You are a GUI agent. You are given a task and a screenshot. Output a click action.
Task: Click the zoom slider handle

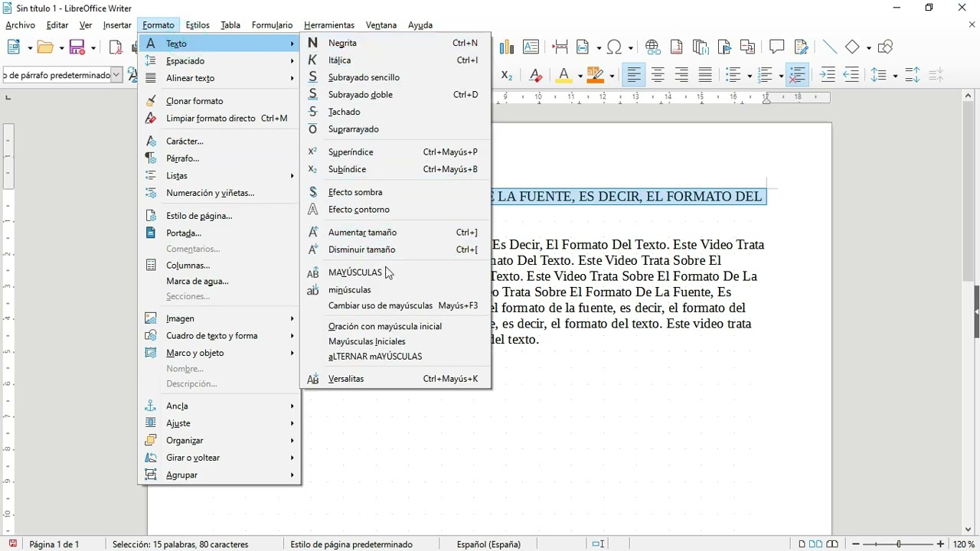(898, 544)
